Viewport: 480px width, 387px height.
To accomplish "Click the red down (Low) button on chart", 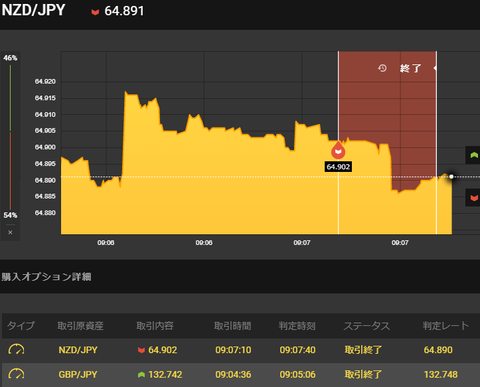I will (473, 198).
